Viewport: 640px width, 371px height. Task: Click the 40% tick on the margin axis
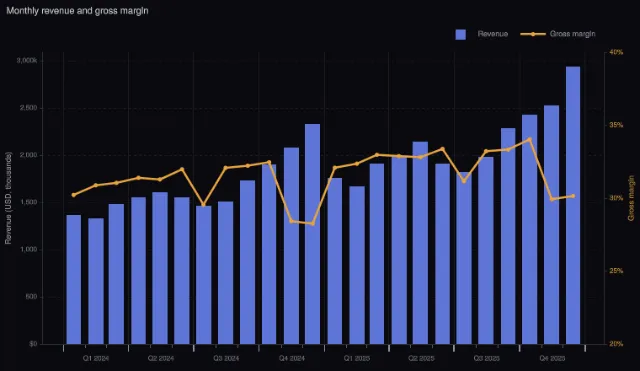pyautogui.click(x=616, y=52)
